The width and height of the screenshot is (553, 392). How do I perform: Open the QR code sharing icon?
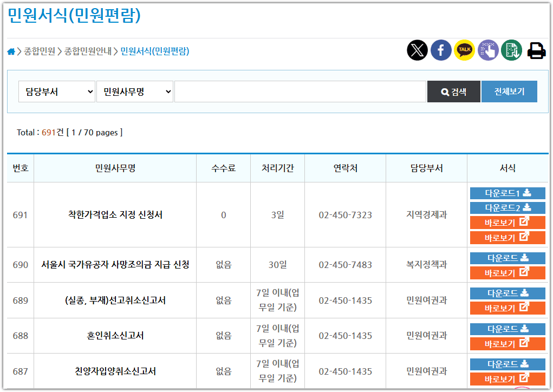point(487,50)
